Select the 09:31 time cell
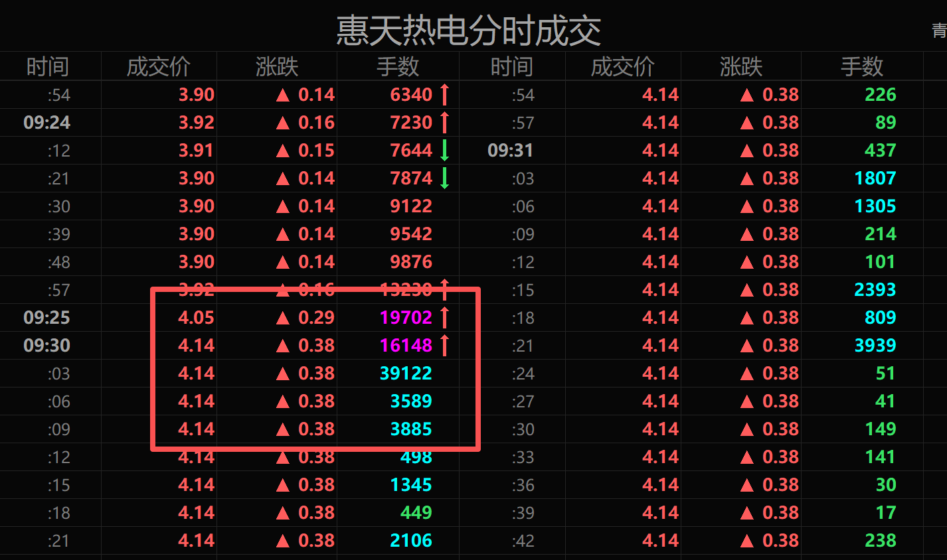Image resolution: width=947 pixels, height=560 pixels. click(511, 151)
